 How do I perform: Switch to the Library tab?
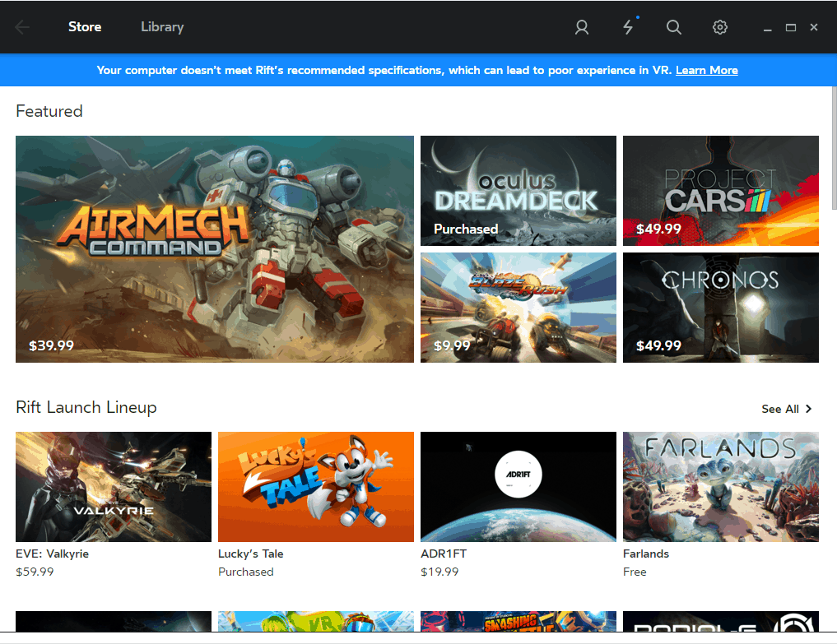point(162,27)
